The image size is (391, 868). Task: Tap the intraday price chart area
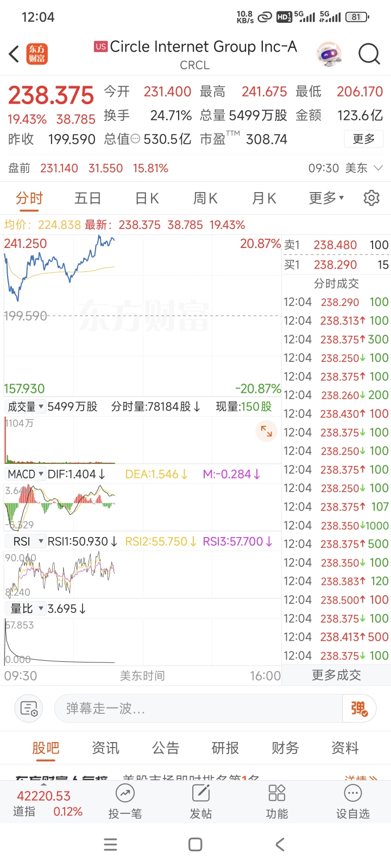(x=142, y=316)
